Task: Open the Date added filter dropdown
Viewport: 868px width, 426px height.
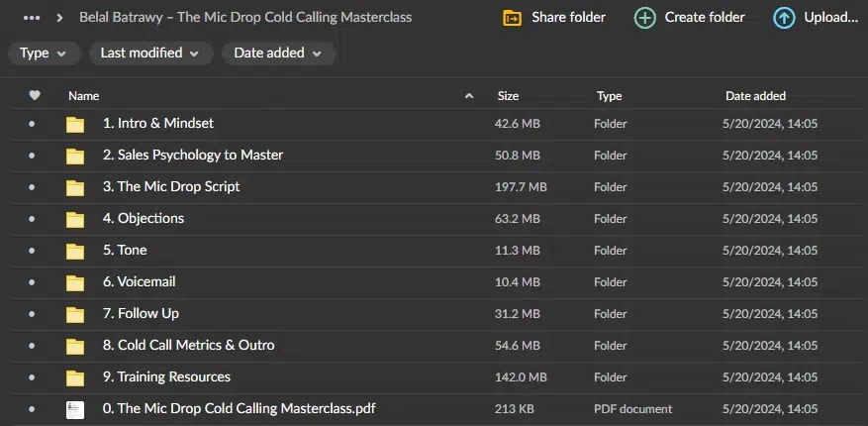Action: [x=278, y=53]
